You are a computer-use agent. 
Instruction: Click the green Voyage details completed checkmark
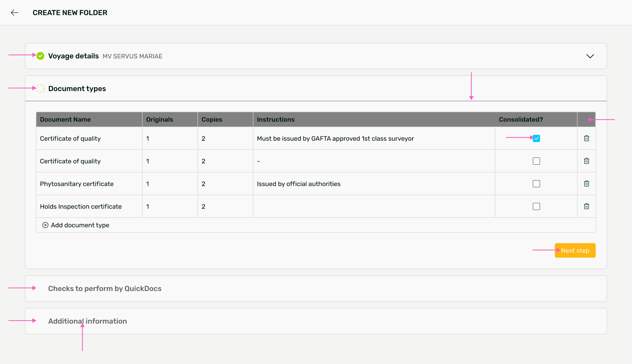click(x=40, y=56)
